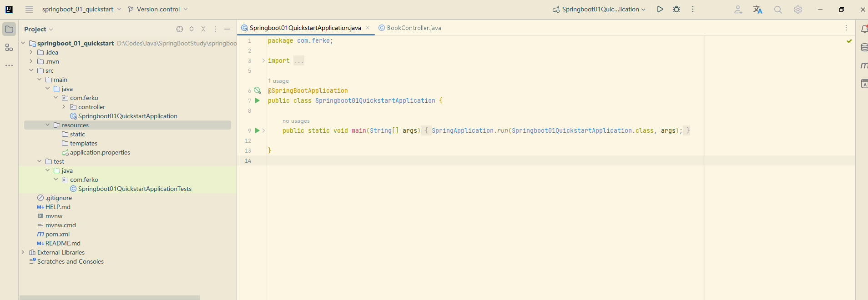Toggle the Project tool window folder icon
This screenshot has height=300, width=868.
point(9,29)
